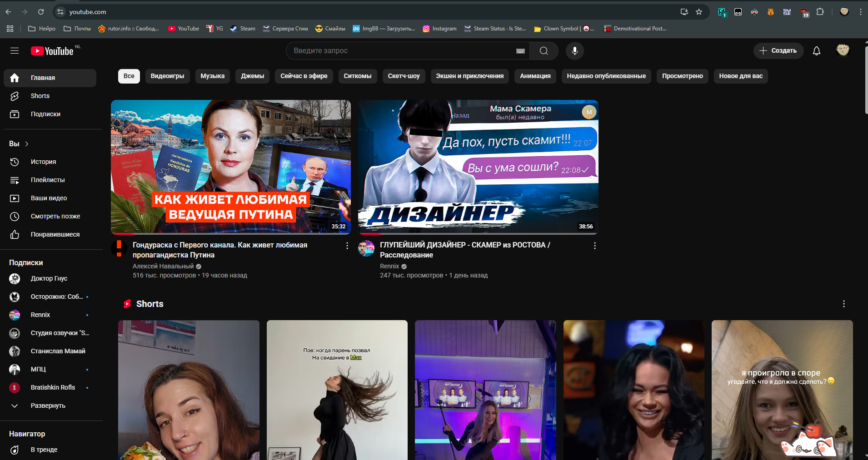This screenshot has width=868, height=460.
Task: Open the notifications bell
Action: [816, 51]
